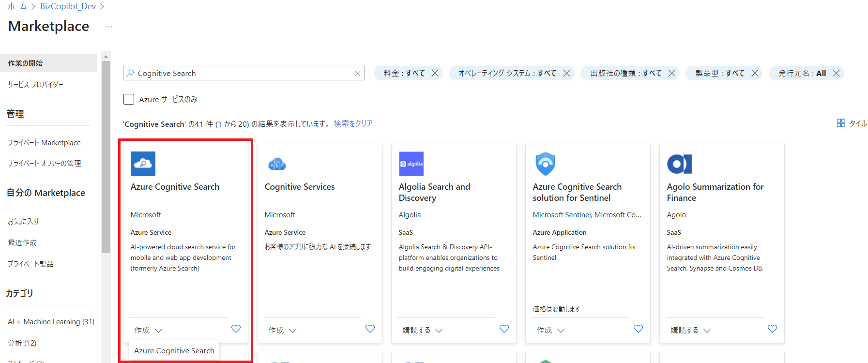Expand 作成 dropdown on Sentinel solution card
This screenshot has height=363, width=868.
(550, 330)
